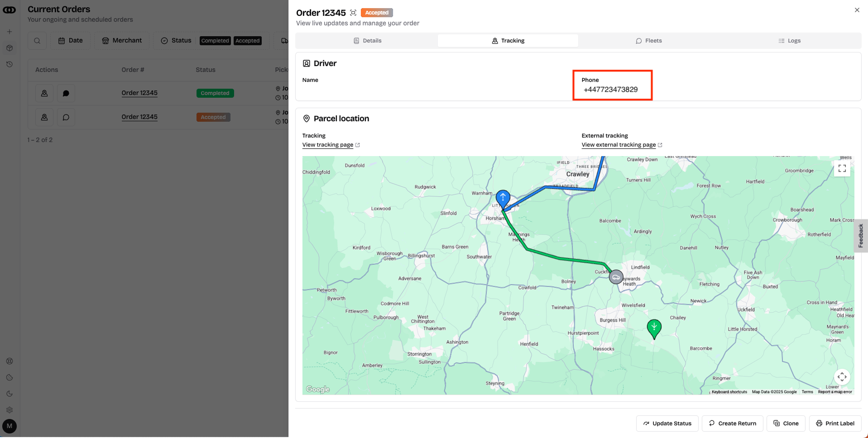
Task: Click the Completed filter chip
Action: tap(215, 41)
